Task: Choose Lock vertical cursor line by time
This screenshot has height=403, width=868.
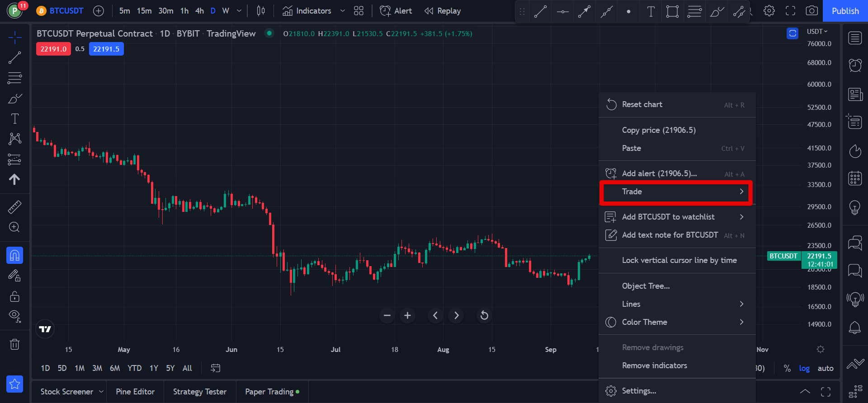Action: coord(677,260)
